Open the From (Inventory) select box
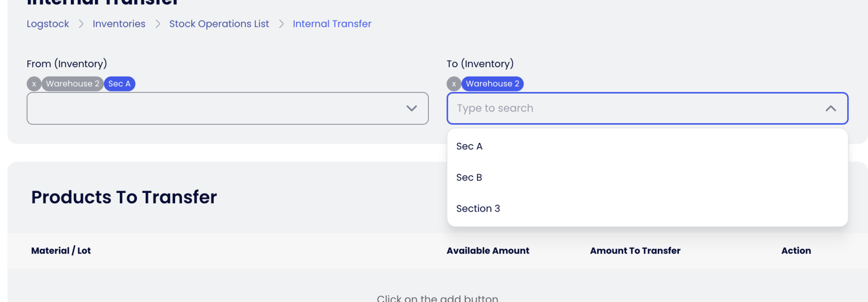868x302 pixels. pyautogui.click(x=217, y=108)
